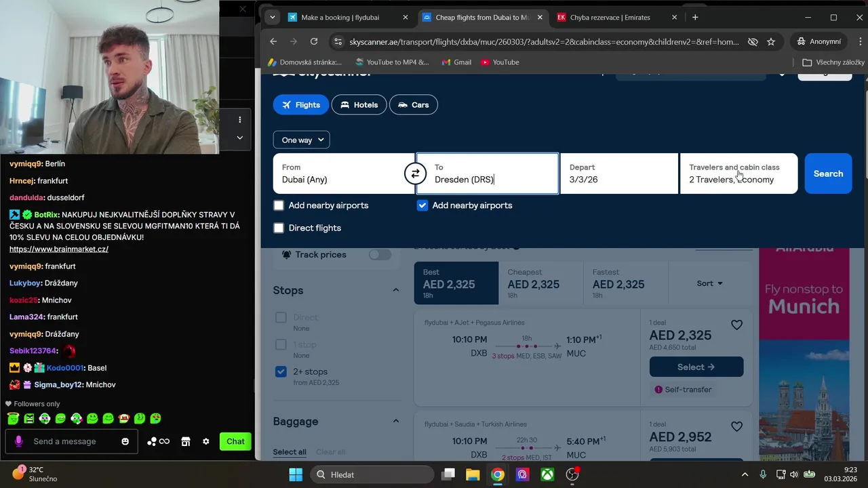Click the Send a message chat box
This screenshot has height=488, width=868.
[x=72, y=441]
